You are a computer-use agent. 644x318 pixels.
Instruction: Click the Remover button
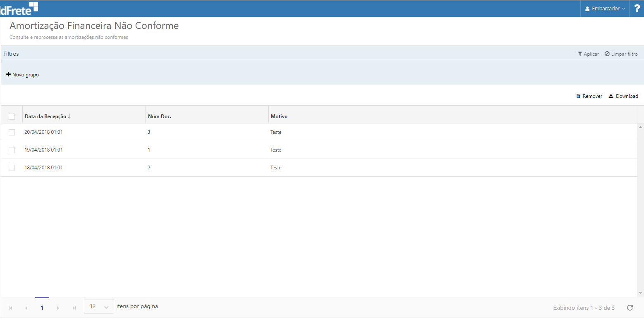click(589, 96)
